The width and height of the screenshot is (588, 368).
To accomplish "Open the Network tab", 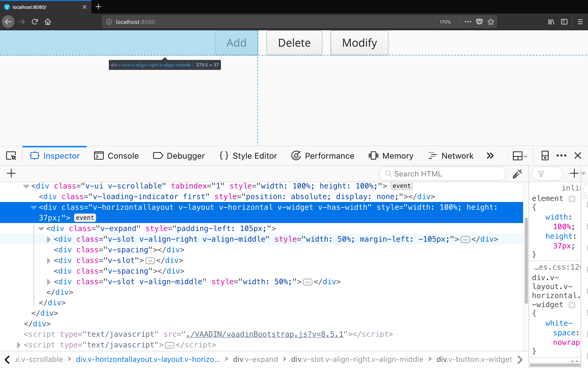I will pyautogui.click(x=451, y=156).
